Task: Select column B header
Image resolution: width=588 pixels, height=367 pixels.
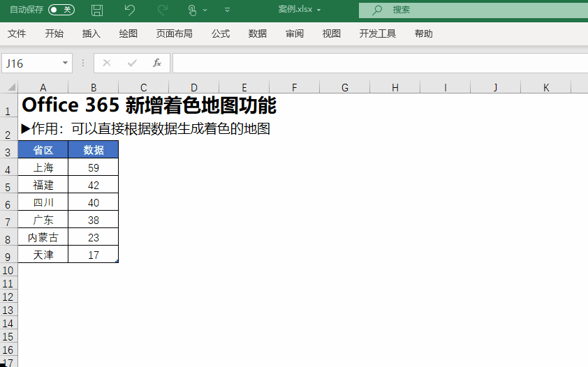Action: click(94, 87)
